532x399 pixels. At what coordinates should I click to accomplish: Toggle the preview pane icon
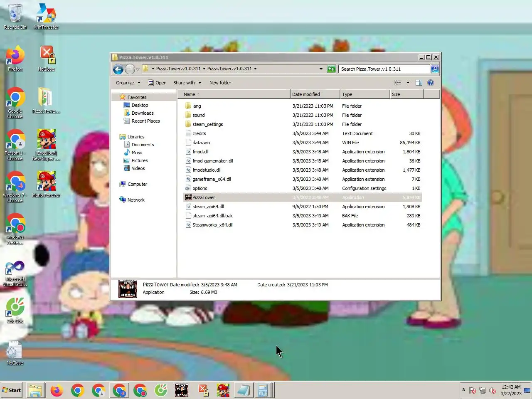click(x=419, y=83)
